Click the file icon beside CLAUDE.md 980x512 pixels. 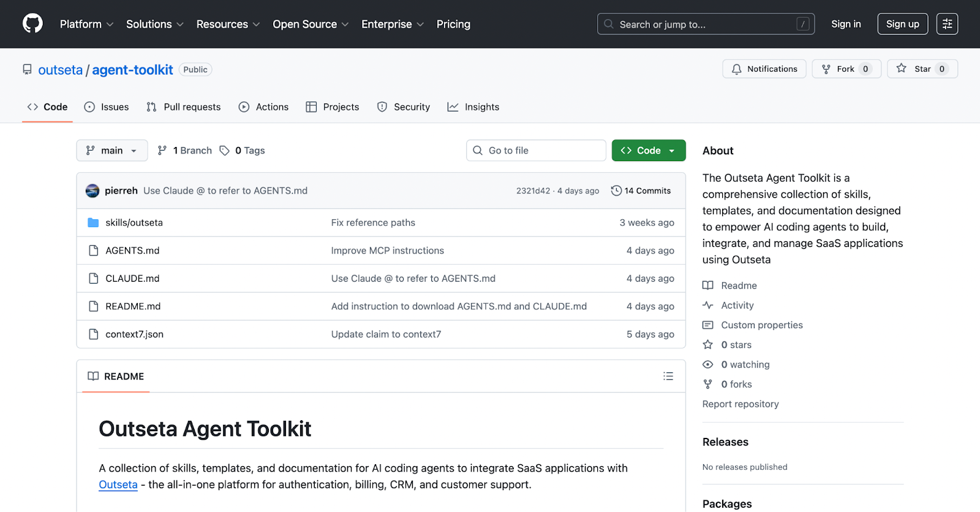pyautogui.click(x=93, y=279)
